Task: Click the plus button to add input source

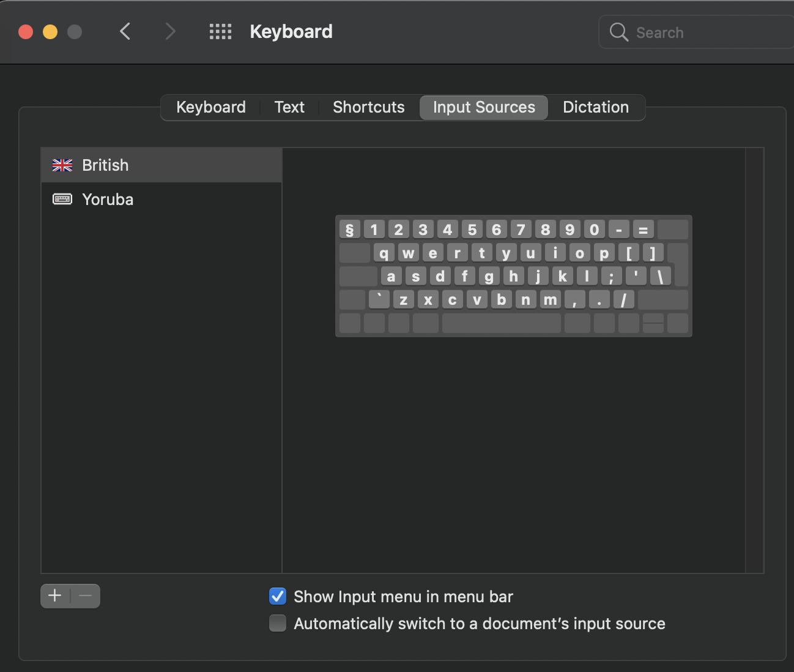Action: [55, 595]
